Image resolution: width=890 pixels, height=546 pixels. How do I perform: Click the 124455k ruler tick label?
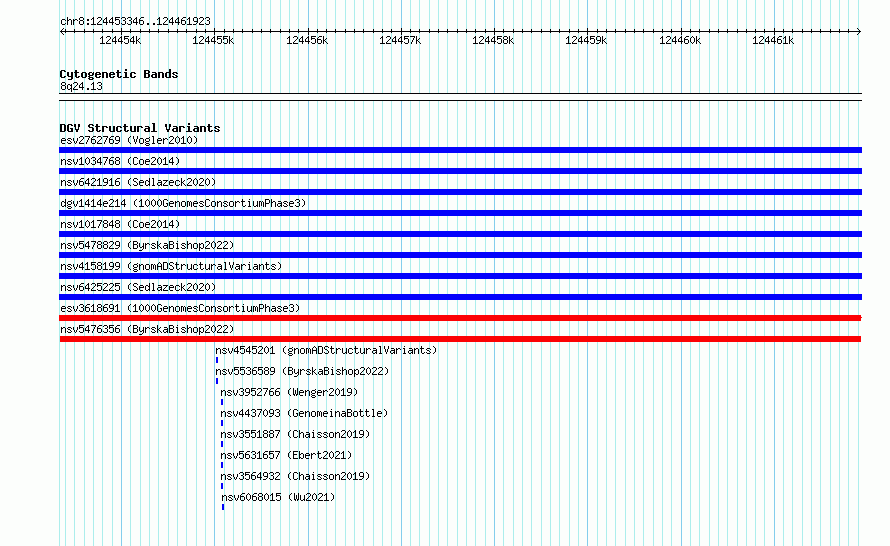click(213, 40)
